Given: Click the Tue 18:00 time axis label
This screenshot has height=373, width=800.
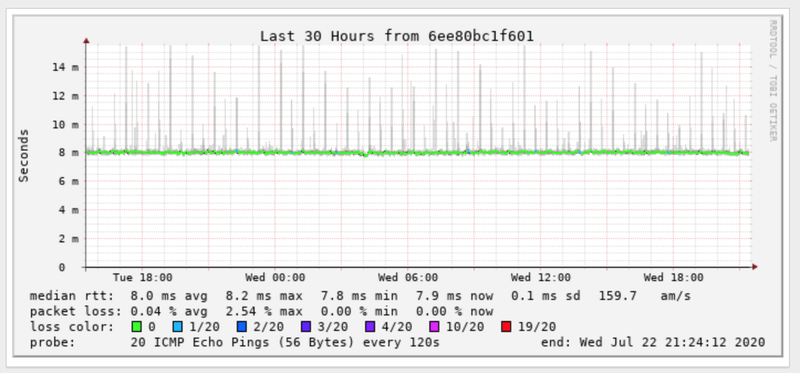Looking at the screenshot, I should pos(142,278).
